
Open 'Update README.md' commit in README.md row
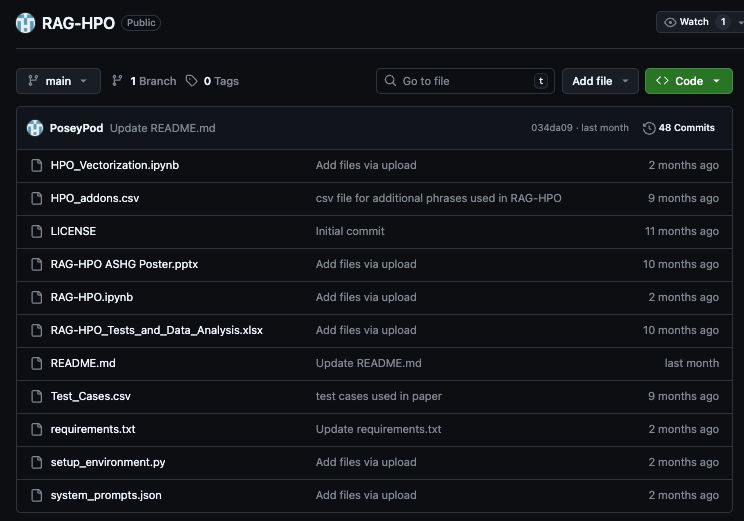(x=369, y=363)
